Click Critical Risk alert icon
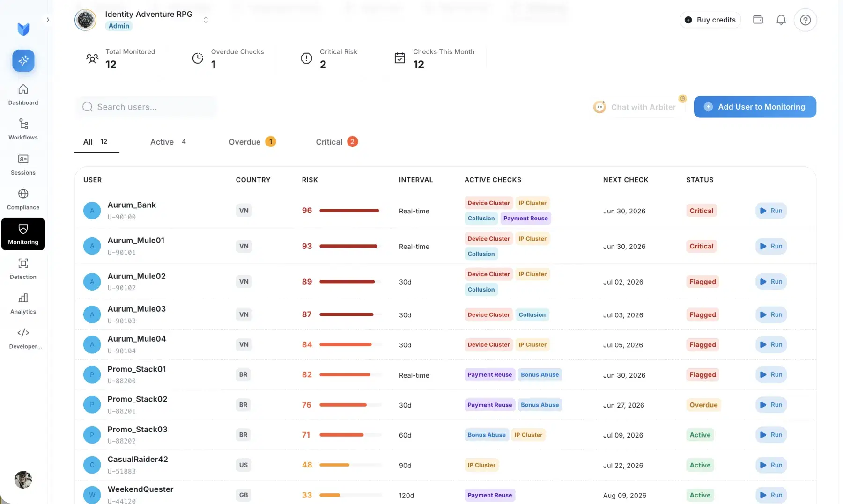Image resolution: width=843 pixels, height=504 pixels. 306,58
